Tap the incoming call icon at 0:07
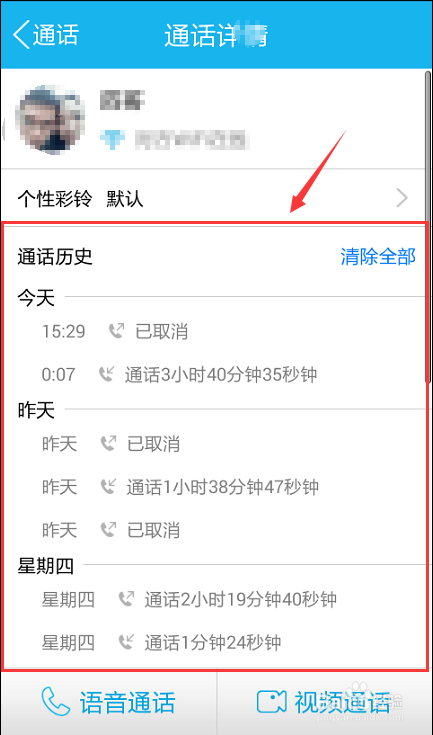433x735 pixels. coord(106,374)
